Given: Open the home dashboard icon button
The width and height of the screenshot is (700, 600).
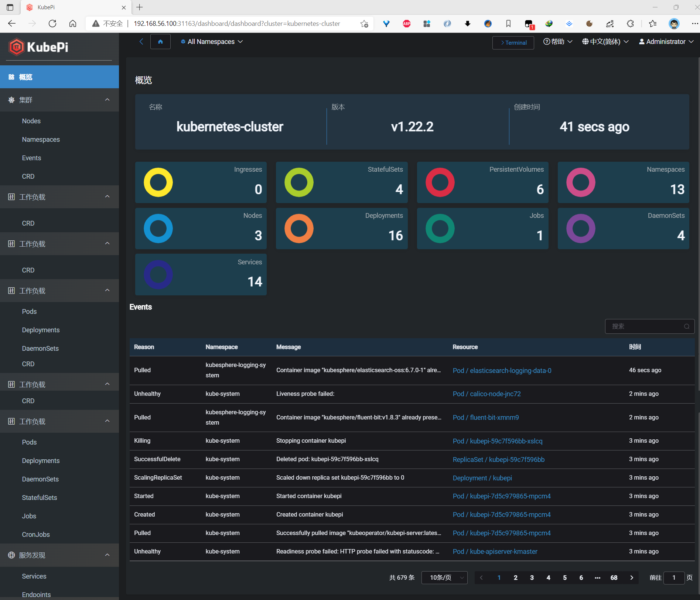Looking at the screenshot, I should coord(160,42).
